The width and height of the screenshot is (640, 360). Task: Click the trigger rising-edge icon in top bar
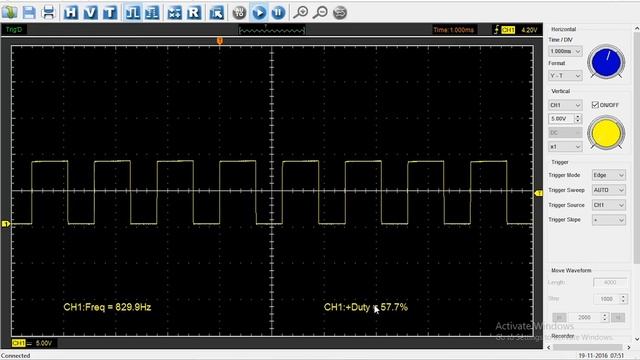point(496,29)
